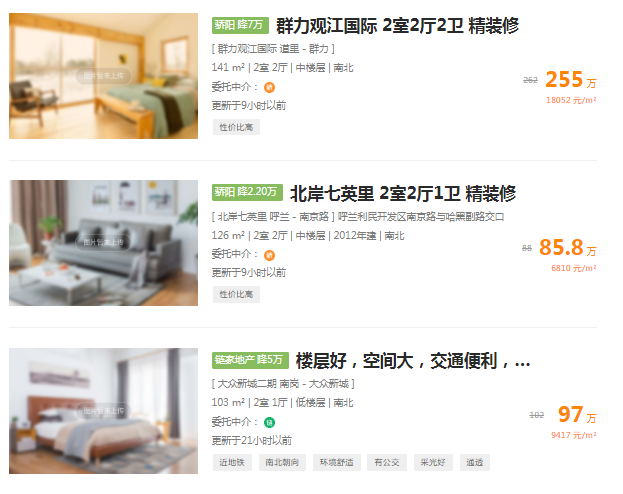
Task: Select the 环境舒适 tag
Action: [337, 462]
